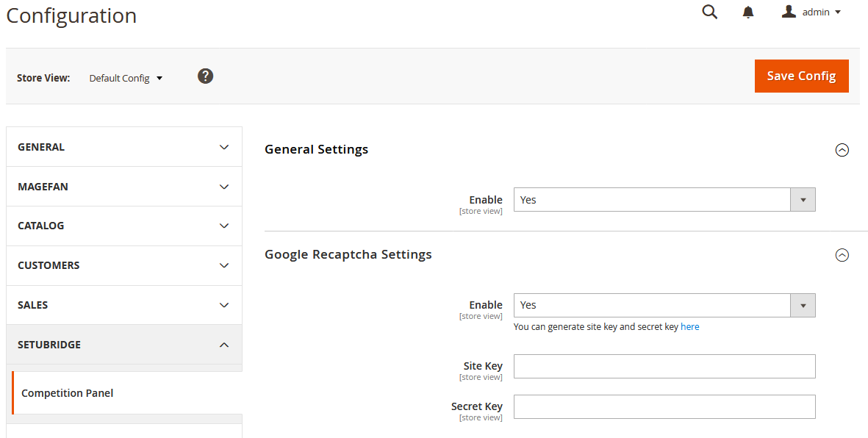
Task: Open Google Recaptcha Enable dropdown
Action: pyautogui.click(x=664, y=305)
